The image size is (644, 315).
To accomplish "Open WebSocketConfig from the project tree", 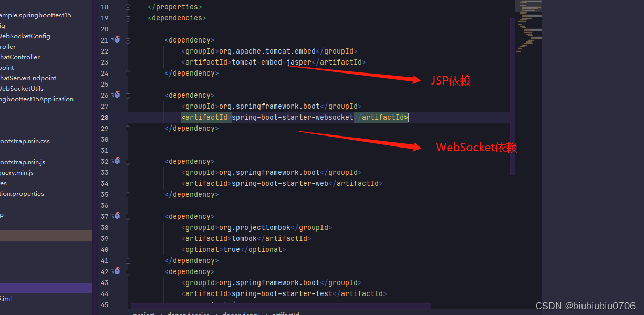I will tap(25, 36).
